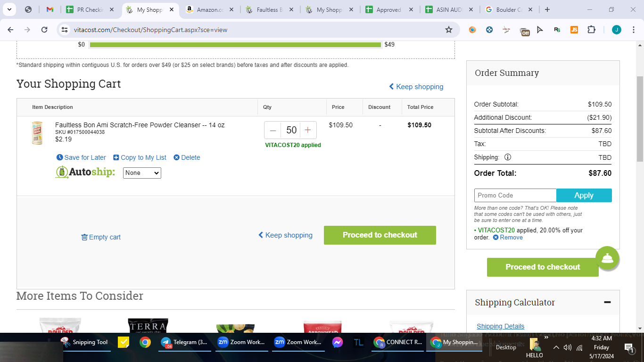Expand the Desktop toolbar chevron on taskbar

pos(546,337)
